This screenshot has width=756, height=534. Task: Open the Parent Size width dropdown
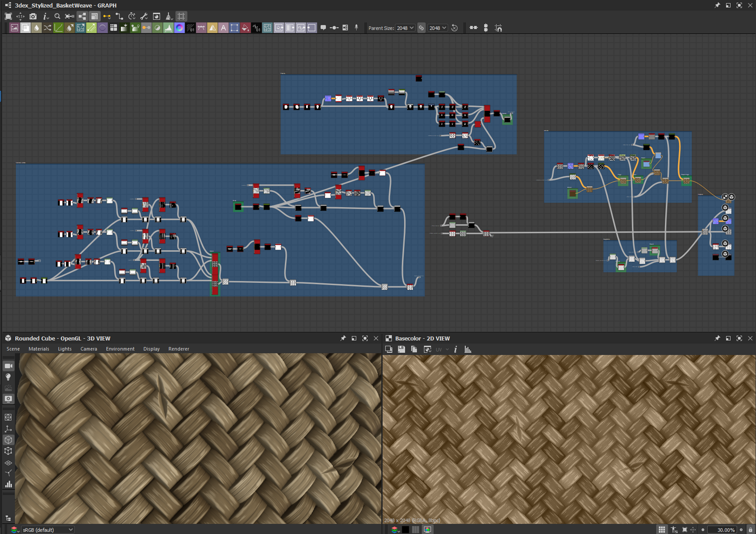(405, 28)
